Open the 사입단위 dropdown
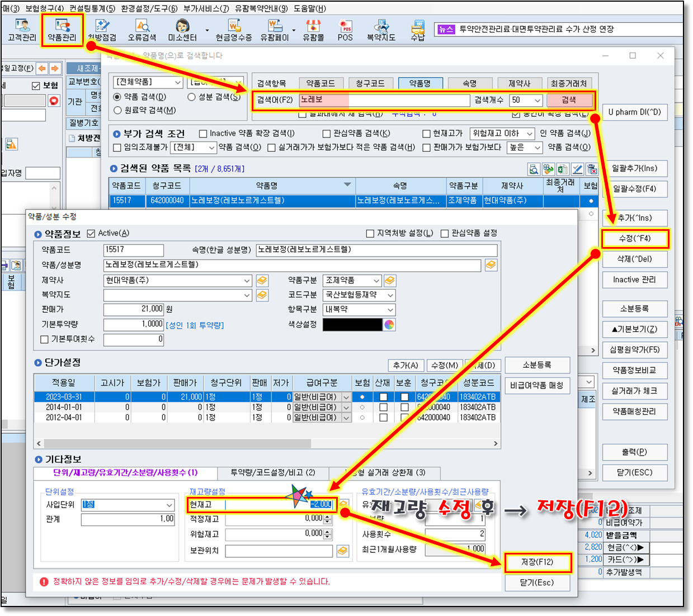Image resolution: width=693 pixels, height=616 pixels. (128, 505)
